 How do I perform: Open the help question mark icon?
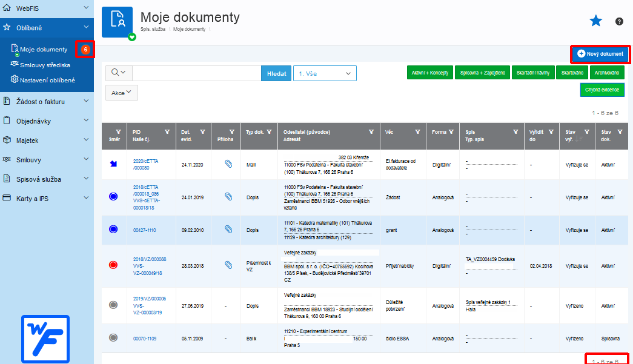tap(619, 21)
